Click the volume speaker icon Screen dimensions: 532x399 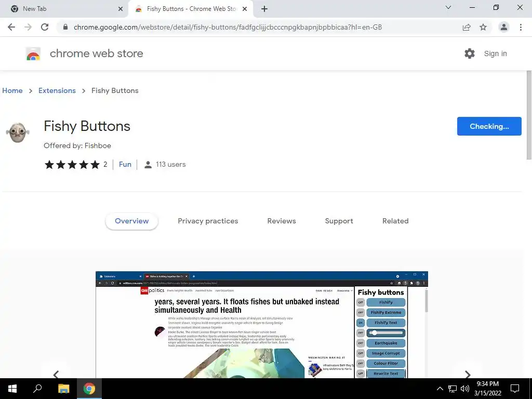[x=465, y=389]
